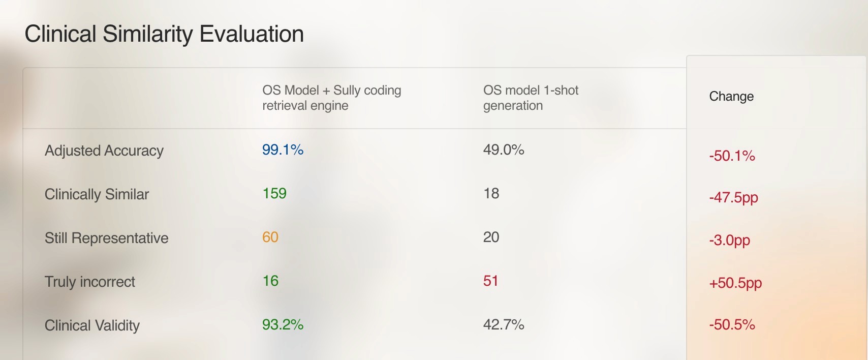This screenshot has height=360, width=868.
Task: Click the 49.0% adjusted accuracy value
Action: pos(504,149)
